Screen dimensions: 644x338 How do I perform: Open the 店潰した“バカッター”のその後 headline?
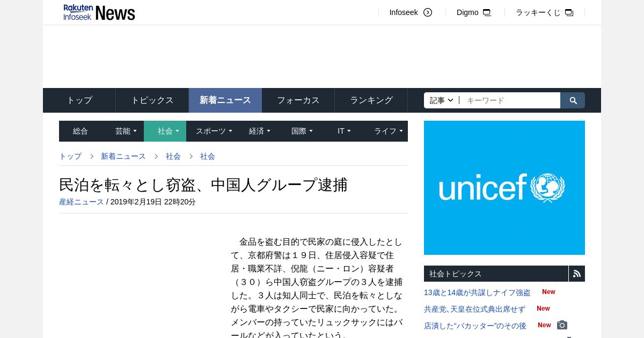pyautogui.click(x=475, y=326)
